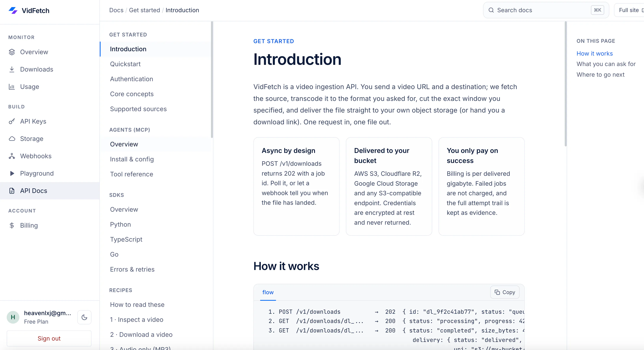The height and width of the screenshot is (350, 644).
Task: Click main content scrollbar thumb
Action: pos(566,84)
